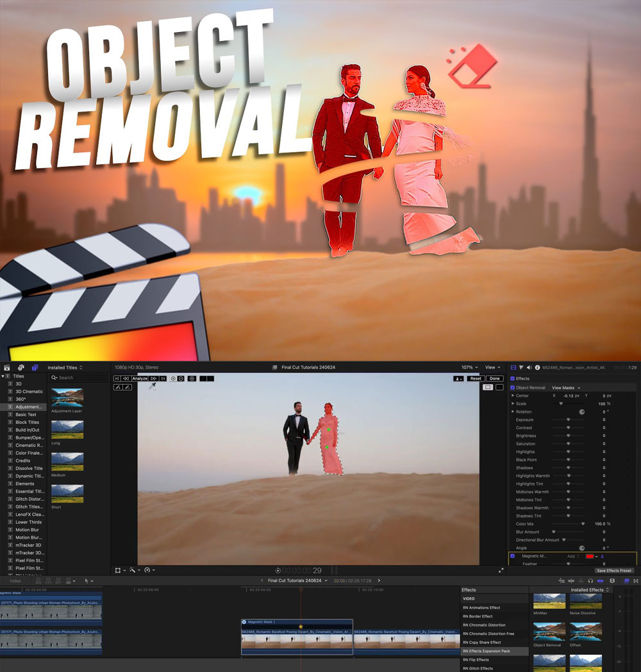
Task: Open the Libraries sidebar icon
Action: (x=7, y=367)
